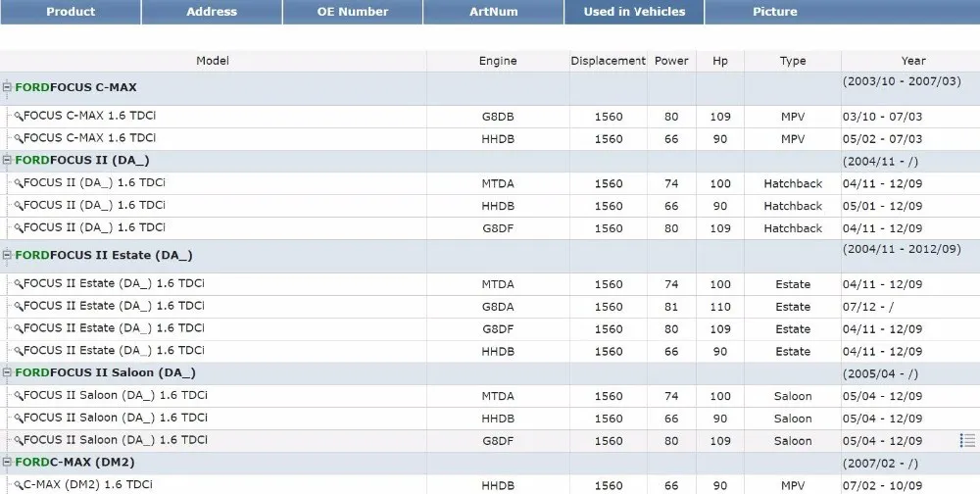Click Estate type in the G8DA row

click(x=793, y=307)
